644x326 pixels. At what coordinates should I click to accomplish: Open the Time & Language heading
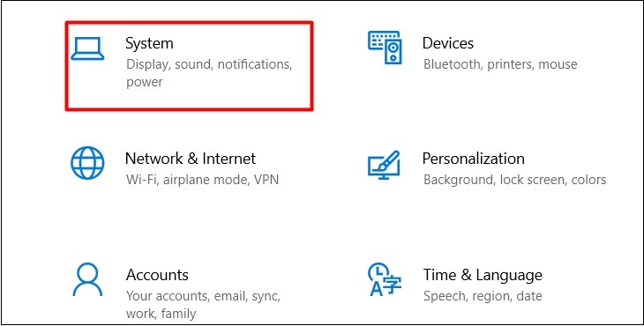[483, 275]
